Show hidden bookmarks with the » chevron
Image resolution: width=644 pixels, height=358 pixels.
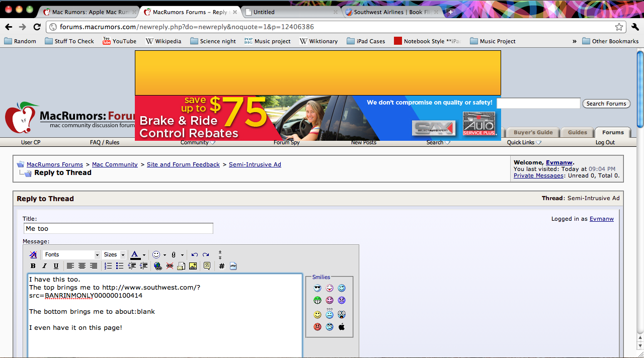click(x=575, y=41)
